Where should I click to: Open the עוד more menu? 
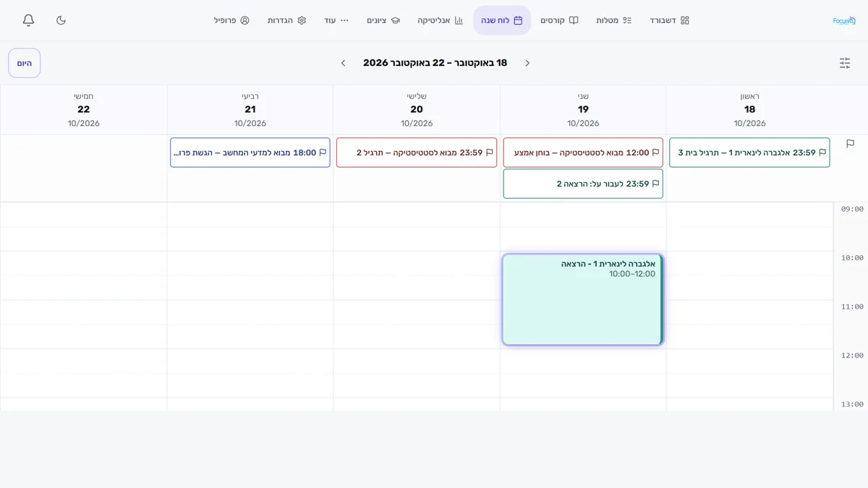pyautogui.click(x=336, y=20)
